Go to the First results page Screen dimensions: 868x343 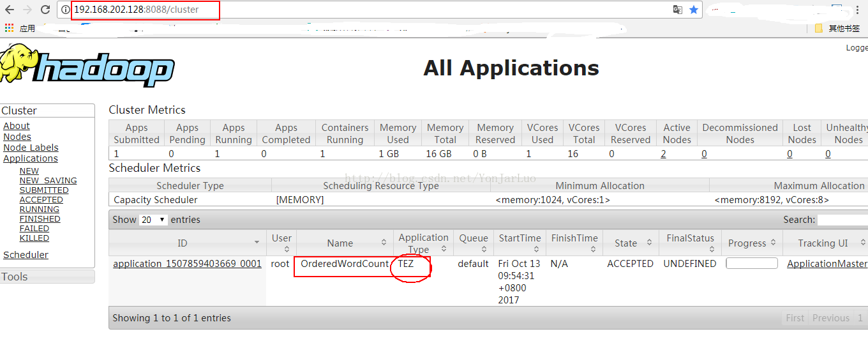coord(795,318)
